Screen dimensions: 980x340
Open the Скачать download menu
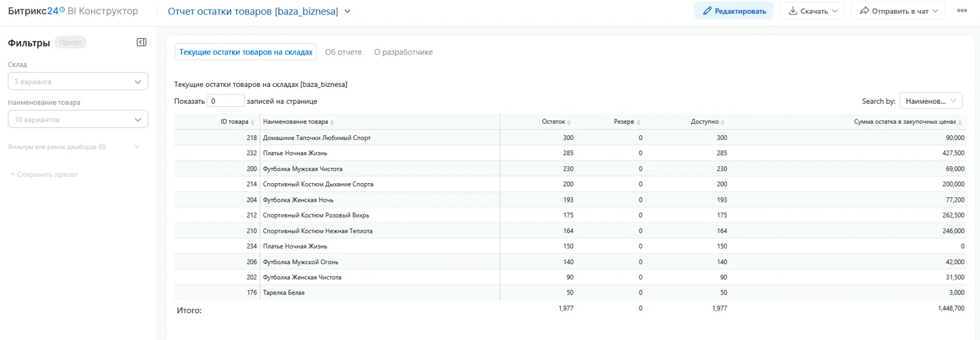pos(812,11)
